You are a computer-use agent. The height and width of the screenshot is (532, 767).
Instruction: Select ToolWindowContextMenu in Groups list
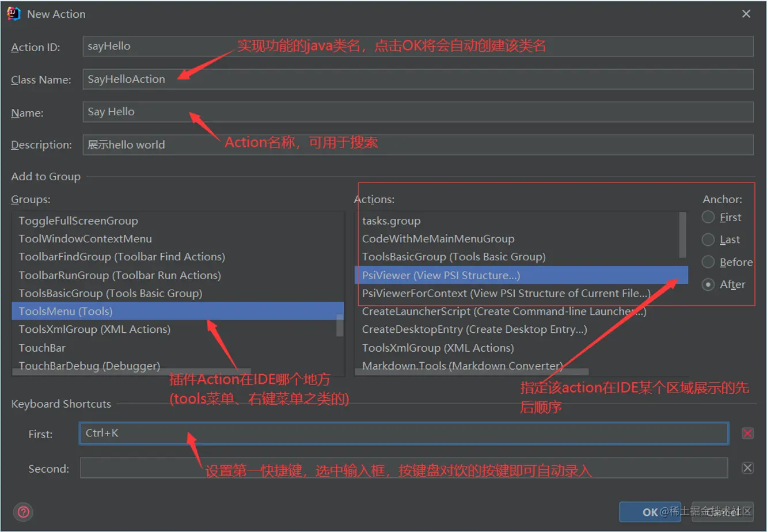pos(178,238)
